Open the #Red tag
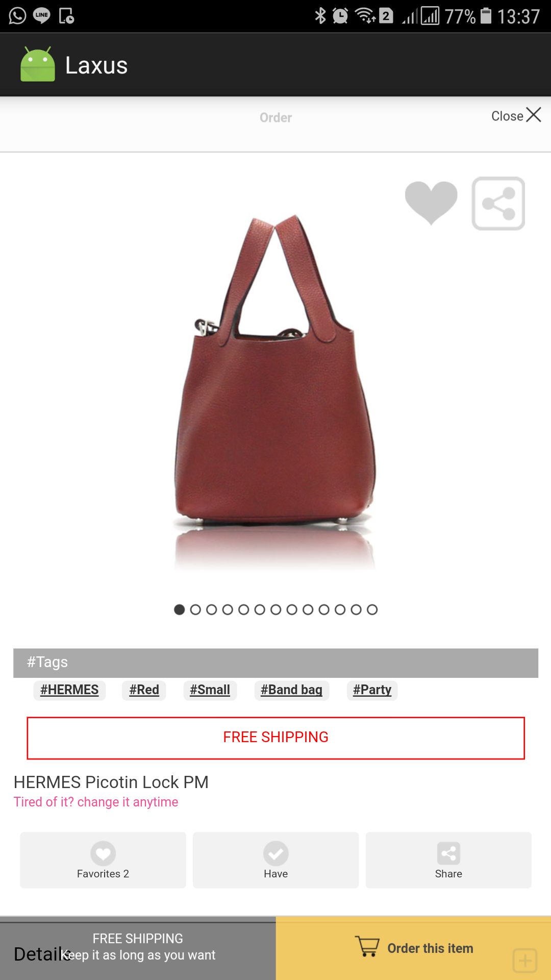 pyautogui.click(x=144, y=690)
